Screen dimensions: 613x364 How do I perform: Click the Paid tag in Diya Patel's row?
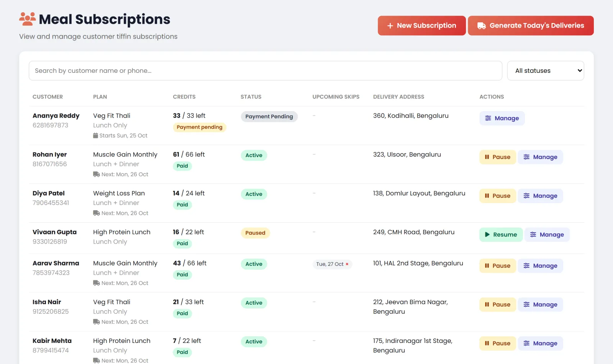pos(182,205)
